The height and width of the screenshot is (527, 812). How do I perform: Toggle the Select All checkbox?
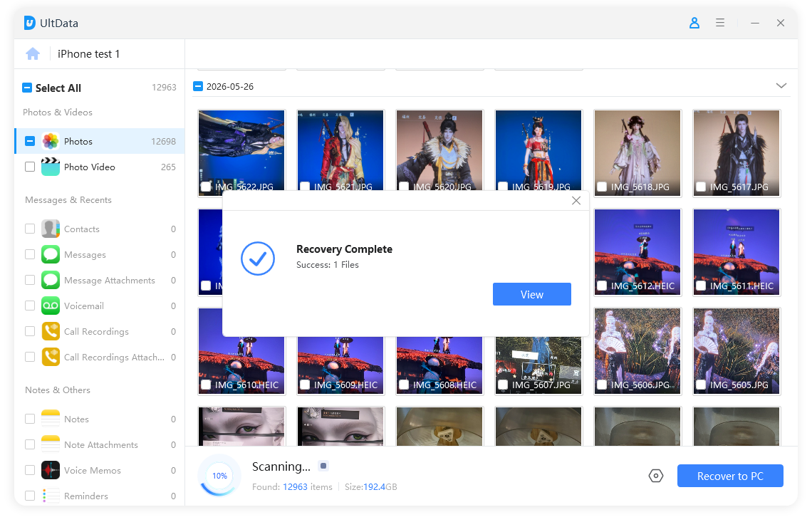[27, 88]
